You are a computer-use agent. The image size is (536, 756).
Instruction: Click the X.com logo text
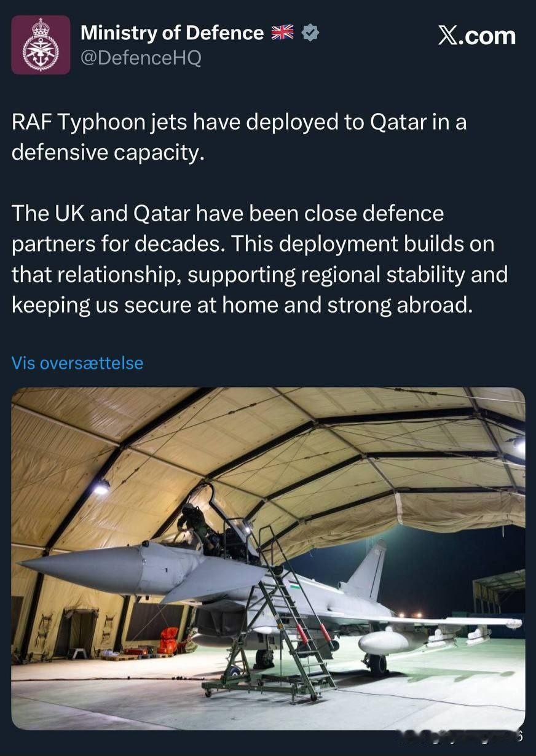478,34
